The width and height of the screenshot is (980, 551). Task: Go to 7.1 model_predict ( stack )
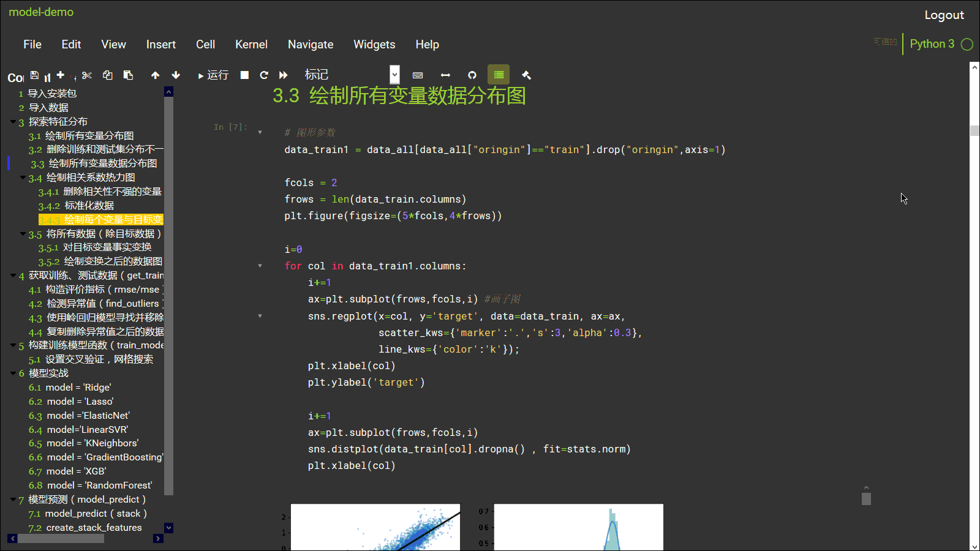(x=88, y=514)
